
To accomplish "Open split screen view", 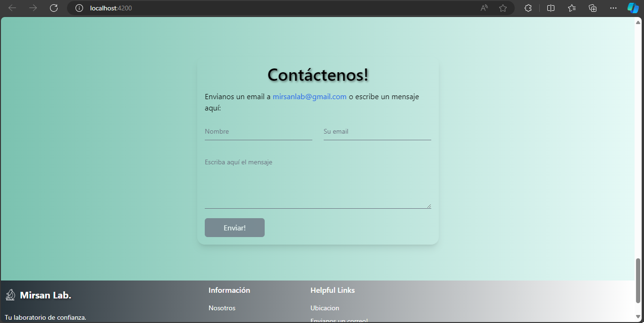I will (x=551, y=8).
